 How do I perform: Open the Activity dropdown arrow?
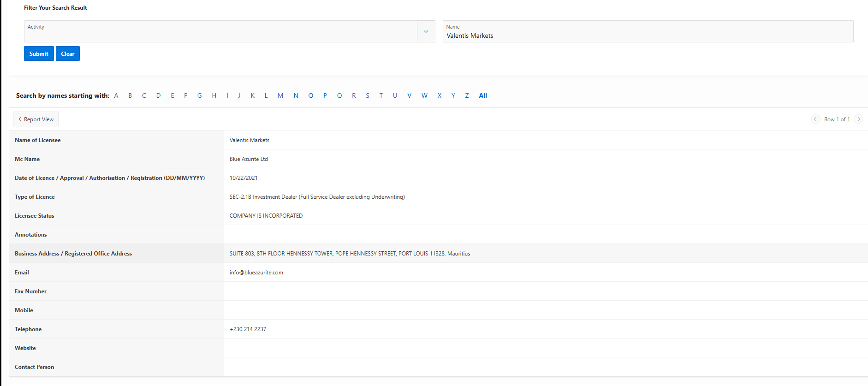(426, 31)
